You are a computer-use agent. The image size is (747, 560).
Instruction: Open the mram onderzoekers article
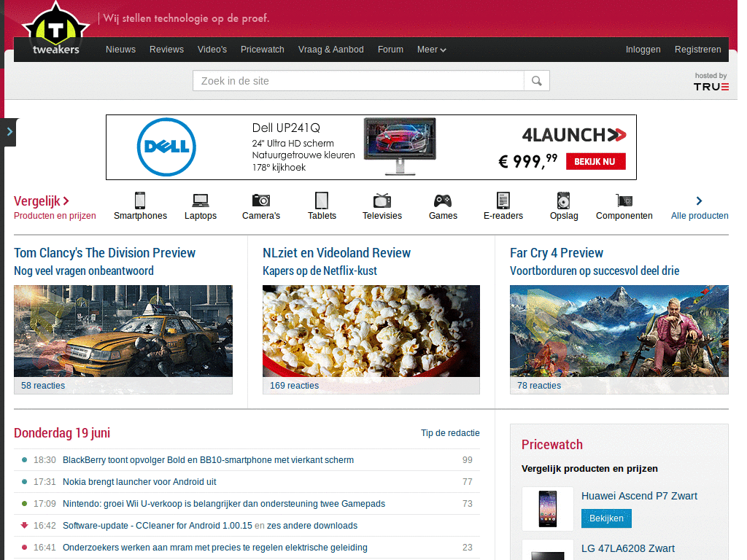tap(215, 548)
